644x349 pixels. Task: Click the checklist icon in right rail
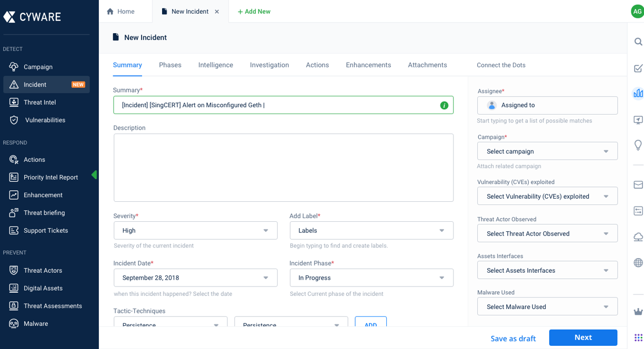[x=638, y=68]
